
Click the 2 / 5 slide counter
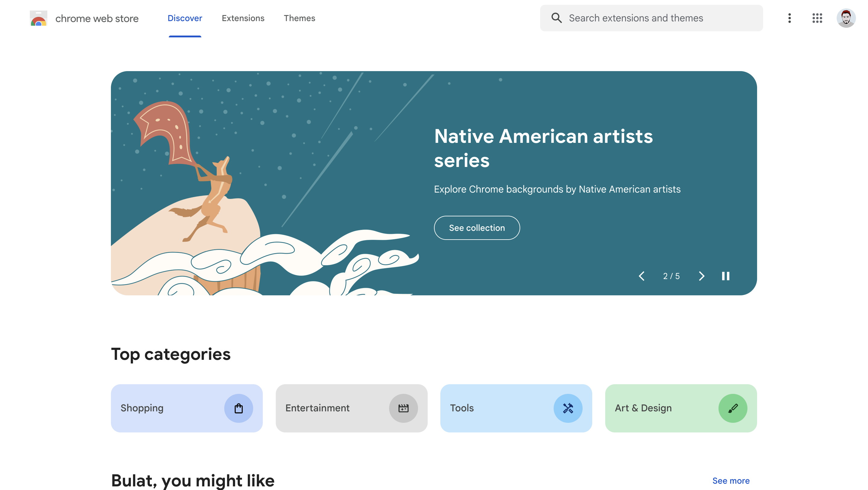tap(671, 276)
